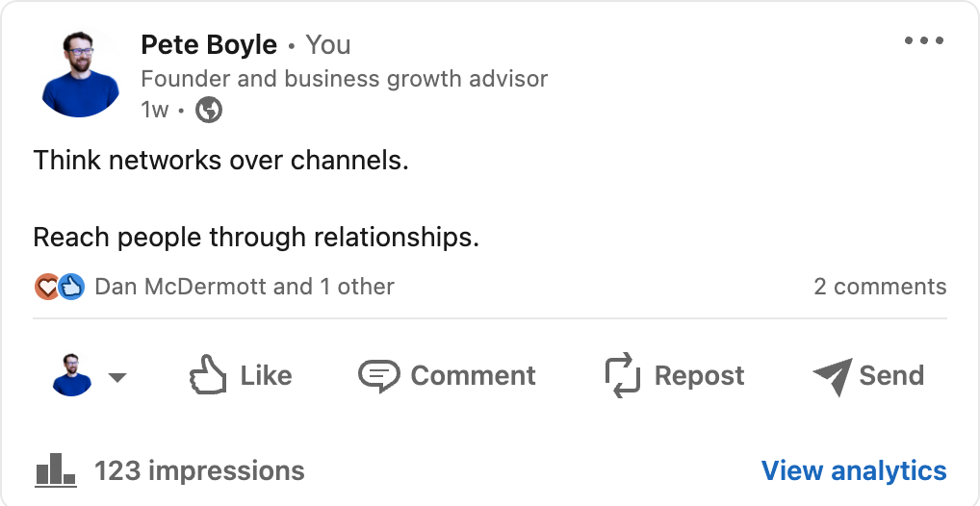Open Pete Boyle's profile picture

pyautogui.click(x=81, y=75)
